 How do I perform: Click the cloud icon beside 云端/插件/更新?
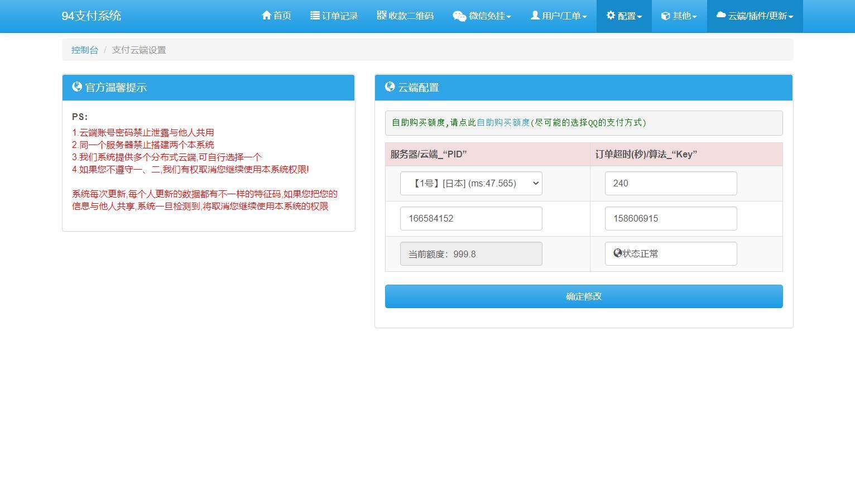click(x=719, y=16)
